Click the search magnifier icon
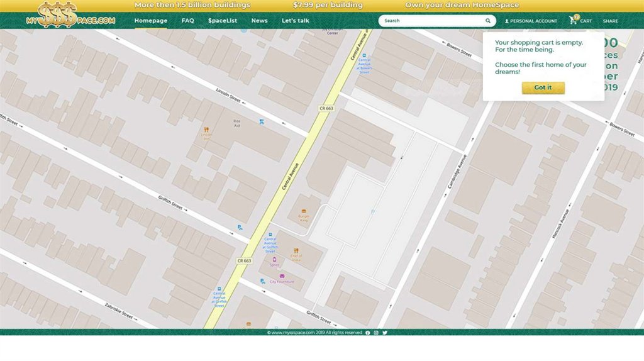The image size is (644, 361). [x=487, y=21]
